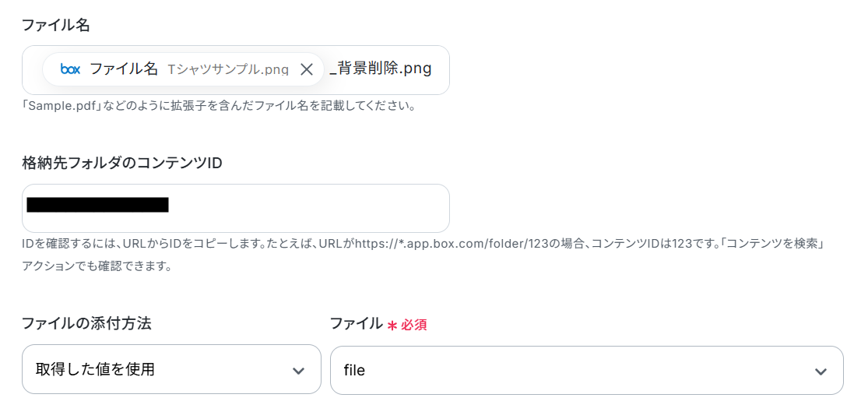Click the 取得した値を使用 text in the dropdown
The width and height of the screenshot is (868, 419).
click(96, 369)
